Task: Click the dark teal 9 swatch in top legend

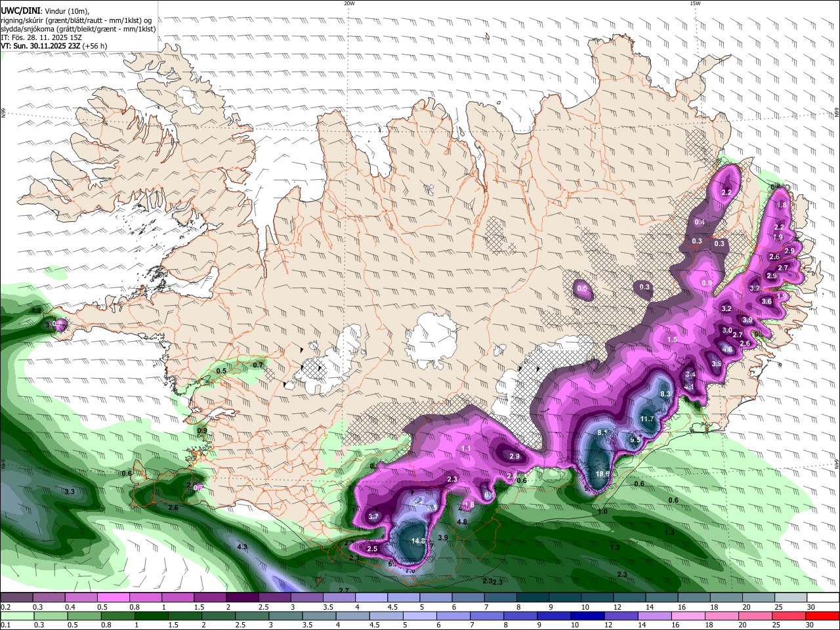Action: [x=564, y=598]
